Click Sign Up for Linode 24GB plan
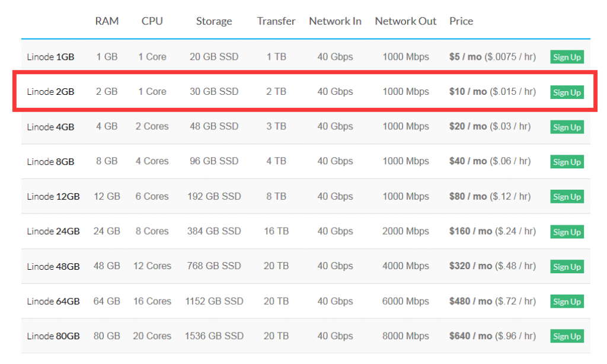The image size is (607, 364). point(567,232)
